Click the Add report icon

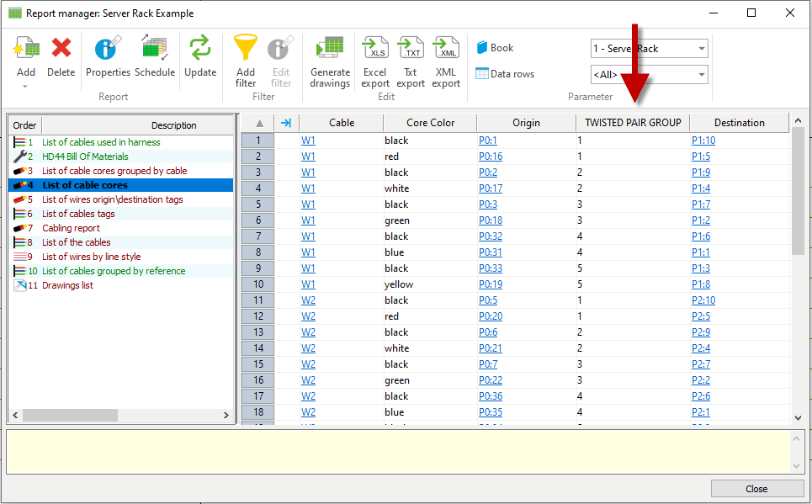[x=26, y=48]
